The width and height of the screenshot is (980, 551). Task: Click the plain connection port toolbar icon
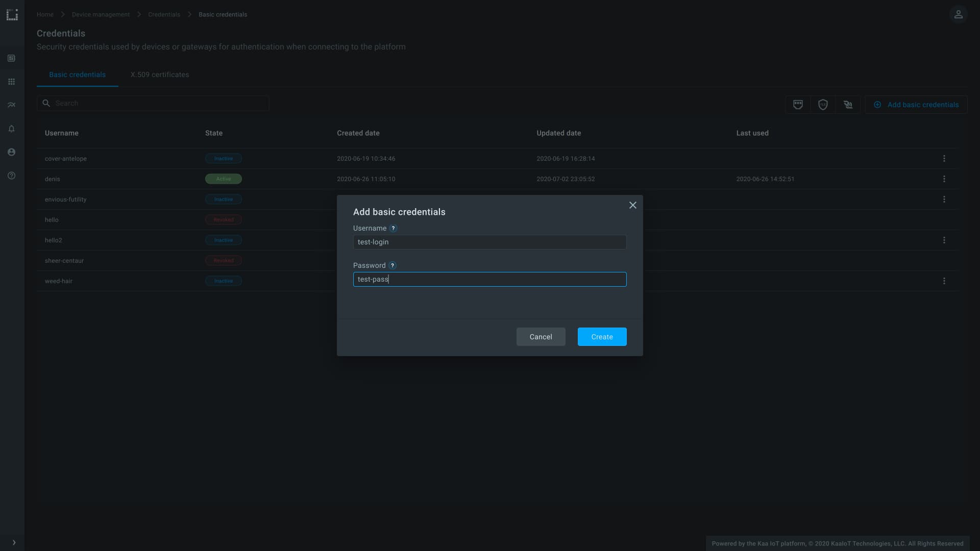798,105
